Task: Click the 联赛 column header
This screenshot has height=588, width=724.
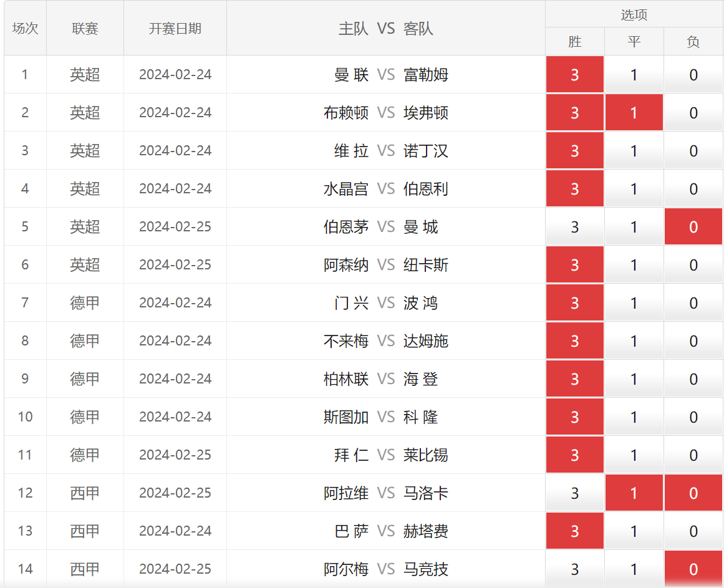Action: pos(85,28)
